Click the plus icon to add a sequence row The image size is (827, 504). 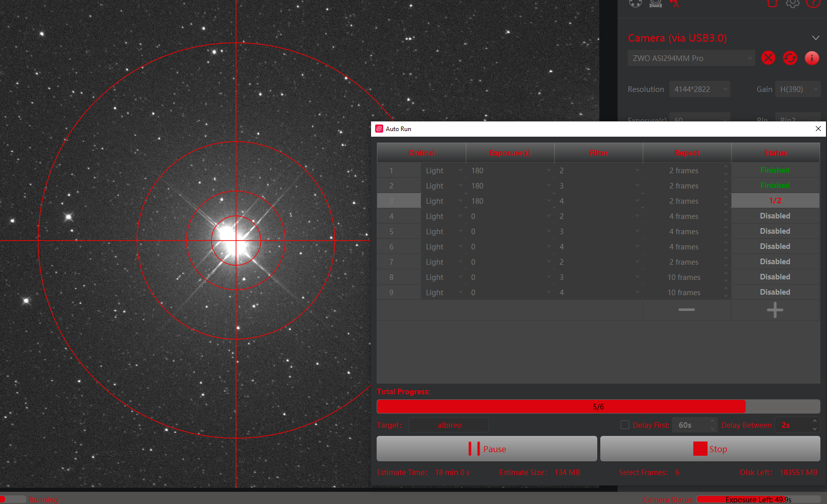click(775, 310)
